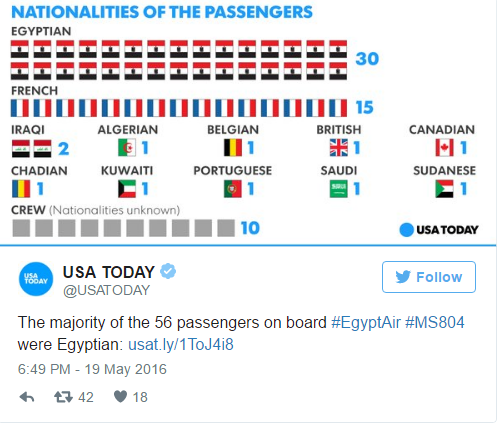Retweet using the retweet icon

63,397
